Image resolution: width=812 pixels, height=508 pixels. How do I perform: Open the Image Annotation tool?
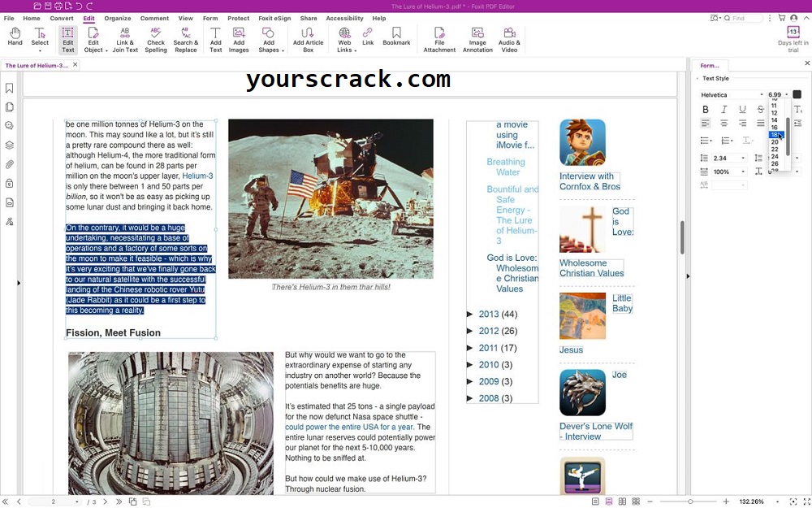click(x=477, y=40)
